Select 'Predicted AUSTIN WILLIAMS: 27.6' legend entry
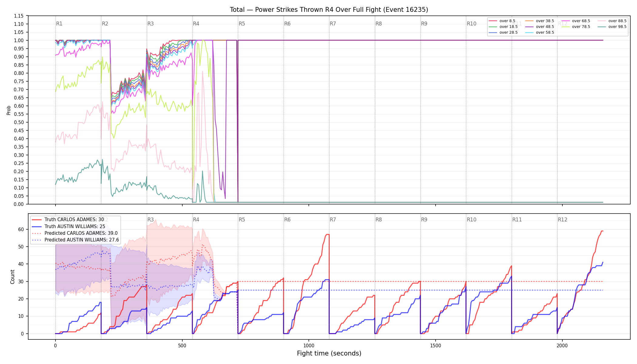 pyautogui.click(x=76, y=240)
